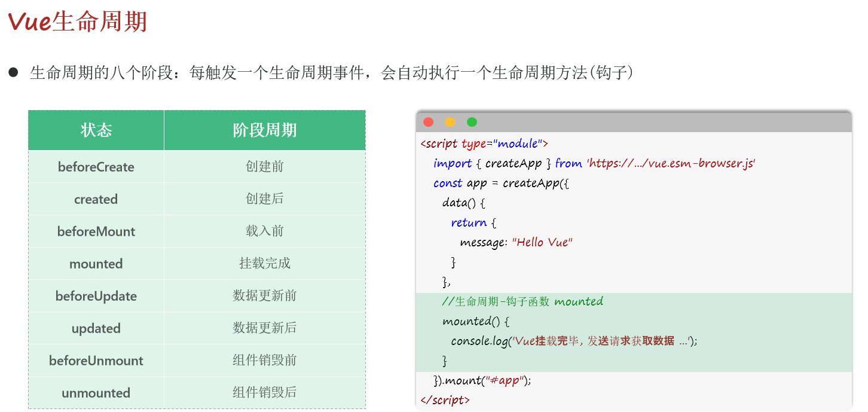This screenshot has width=868, height=412.
Task: Click the opening script type="module" tag line
Action: [484, 144]
